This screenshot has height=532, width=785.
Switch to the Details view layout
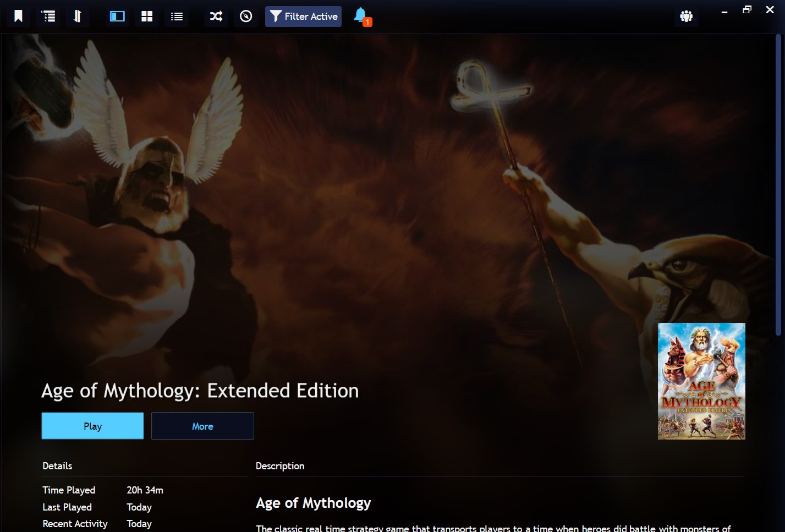[x=117, y=17]
